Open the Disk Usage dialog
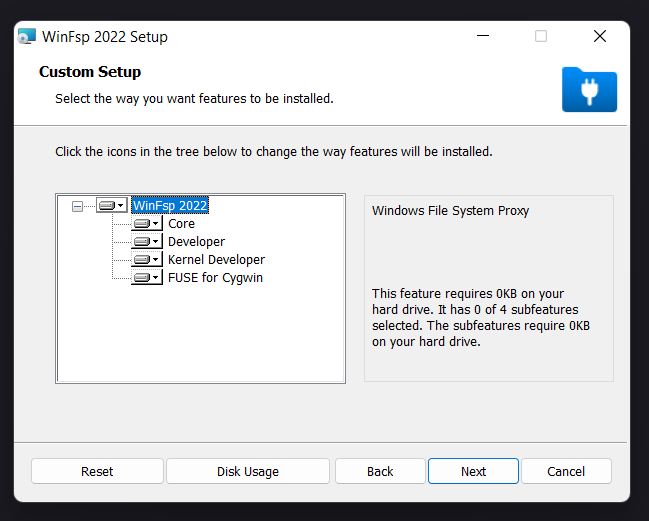The width and height of the screenshot is (649, 521). pos(248,471)
